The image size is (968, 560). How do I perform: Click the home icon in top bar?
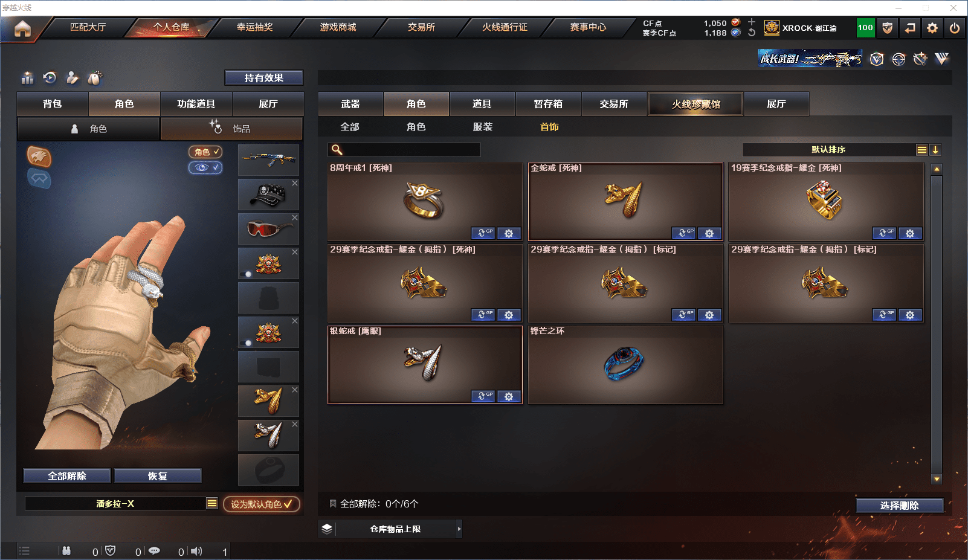(22, 28)
